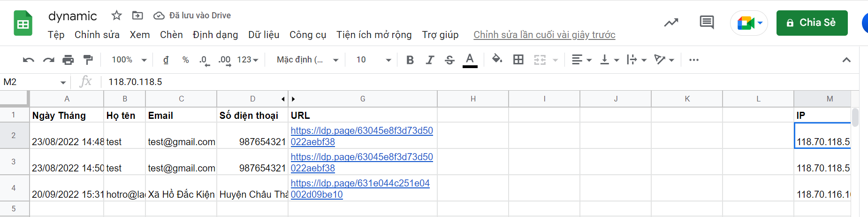Toggle strikethrough formatting
The width and height of the screenshot is (868, 217).
(449, 60)
